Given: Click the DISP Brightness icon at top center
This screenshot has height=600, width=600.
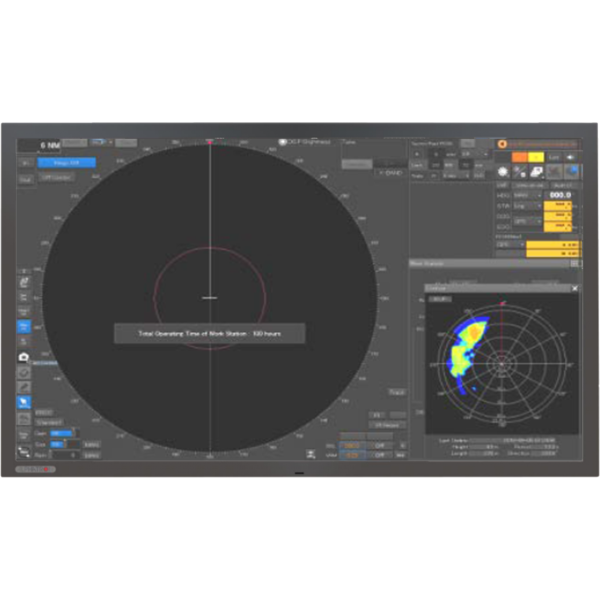Looking at the screenshot, I should pos(282,142).
